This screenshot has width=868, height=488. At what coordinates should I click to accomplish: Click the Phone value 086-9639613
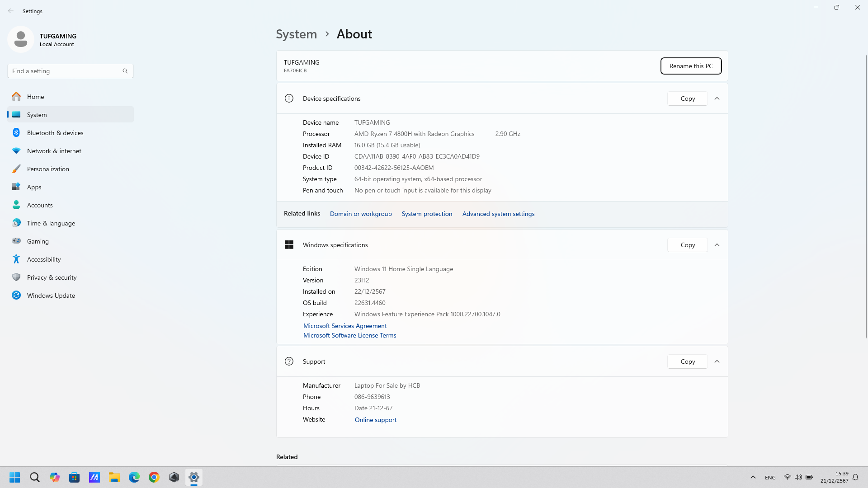[372, 397]
